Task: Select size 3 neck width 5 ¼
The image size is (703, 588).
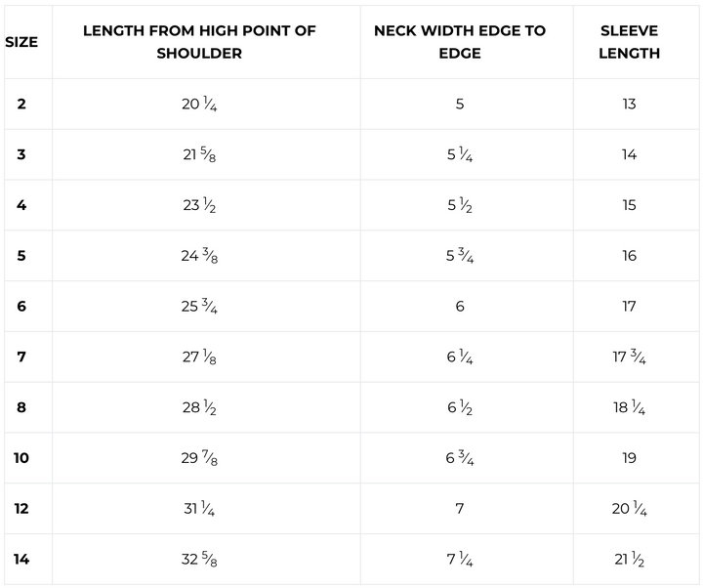Action: click(460, 154)
